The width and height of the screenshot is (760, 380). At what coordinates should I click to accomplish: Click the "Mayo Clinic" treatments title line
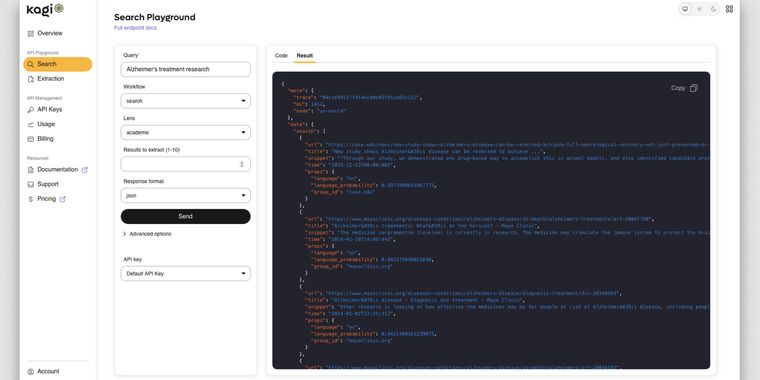click(422, 226)
